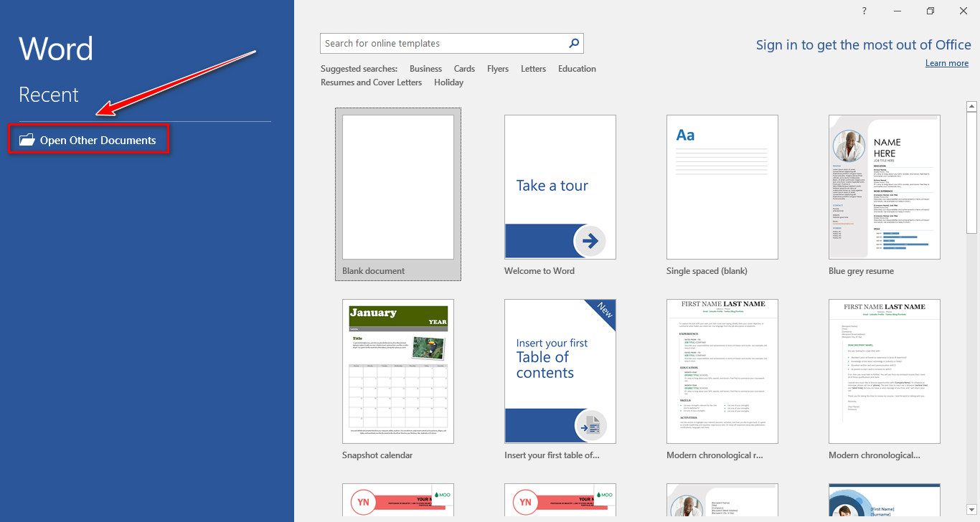Viewport: 980px width, 522px height.
Task: Click the search magnifier icon
Action: 574,43
